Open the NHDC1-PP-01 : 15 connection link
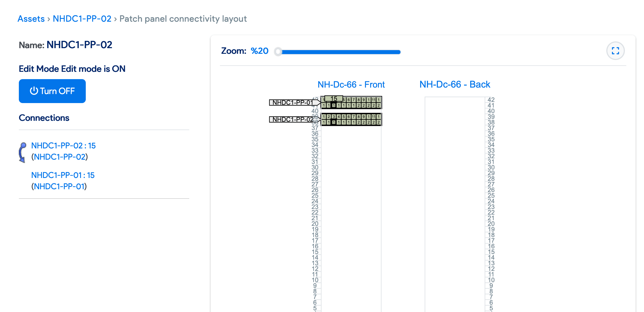This screenshot has width=644, height=312. click(x=63, y=175)
